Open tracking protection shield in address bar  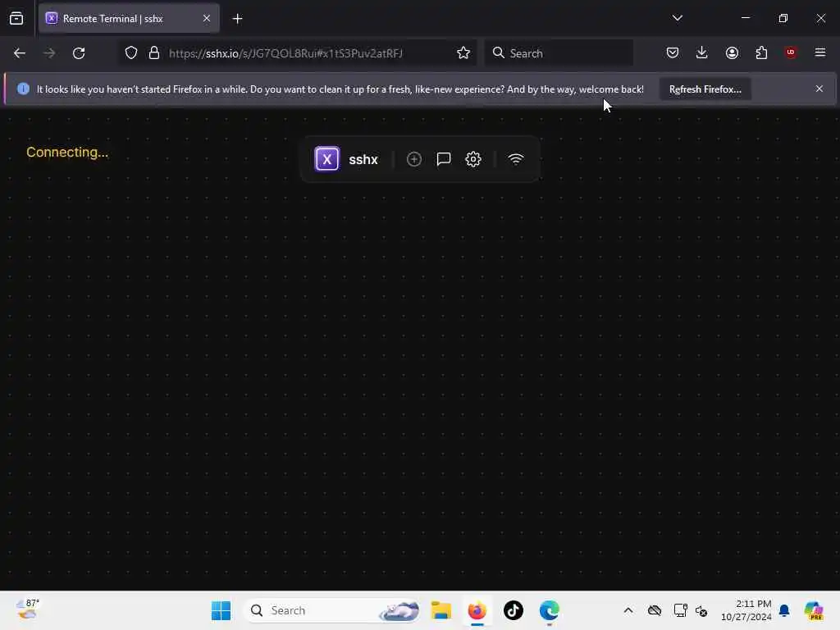click(x=131, y=53)
